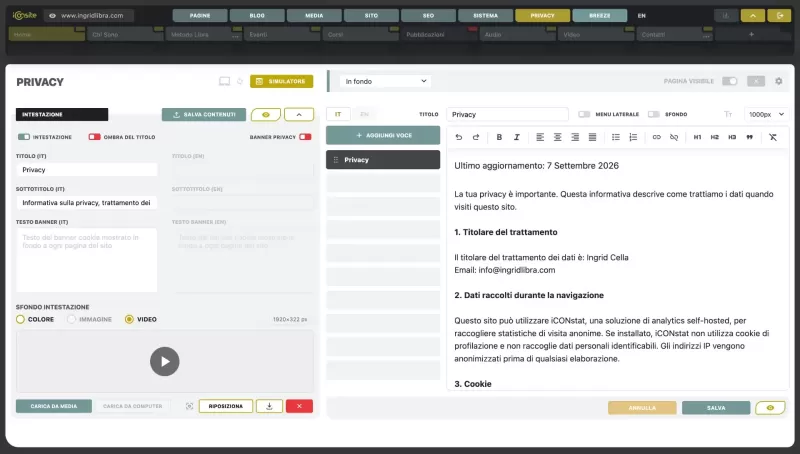Collapse the Intestazione panel with chevron

coord(299,115)
